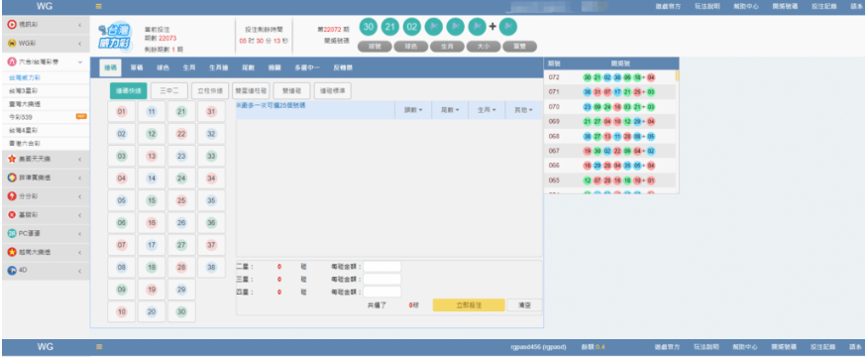Image resolution: width=868 pixels, height=357 pixels.
Task: Click the 台灣威力彩 lottery logo
Action: point(115,37)
